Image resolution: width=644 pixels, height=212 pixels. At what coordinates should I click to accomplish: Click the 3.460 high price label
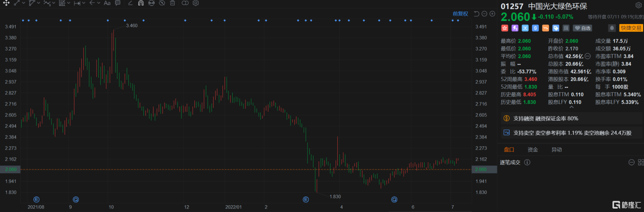(132, 25)
